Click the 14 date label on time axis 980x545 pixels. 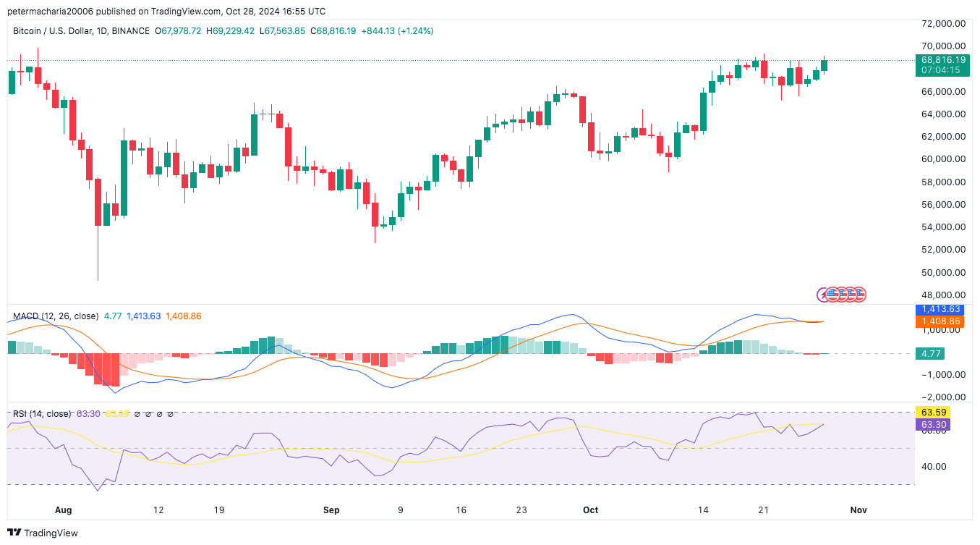[x=703, y=510]
